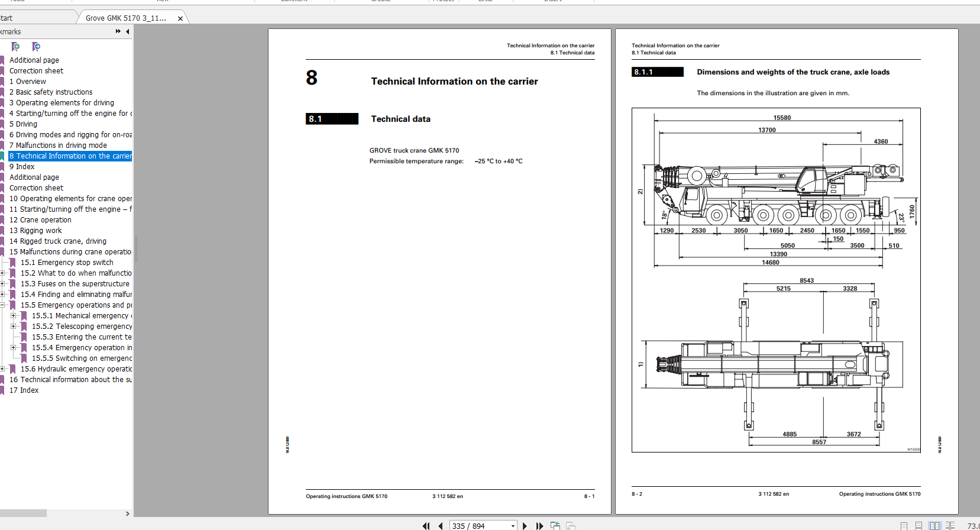The width and height of the screenshot is (980, 530).
Task: Open the 2 Basic safety instructions bookmark
Action: point(51,92)
